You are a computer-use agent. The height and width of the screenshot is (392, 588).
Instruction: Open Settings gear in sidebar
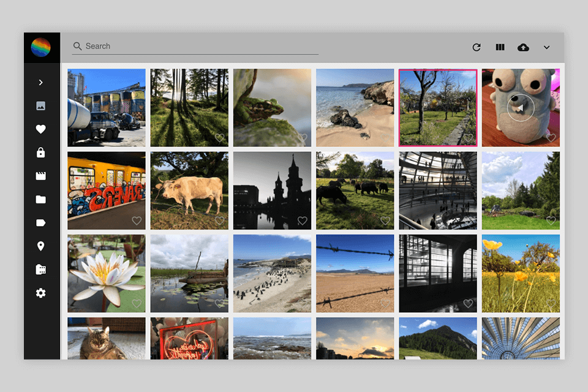[41, 293]
